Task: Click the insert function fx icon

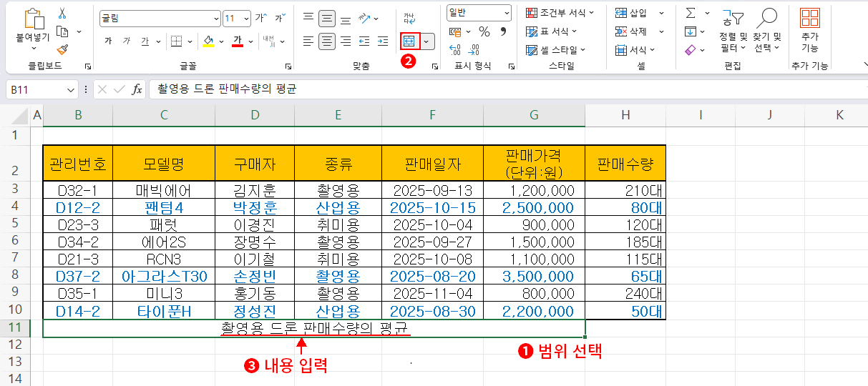Action: point(138,89)
